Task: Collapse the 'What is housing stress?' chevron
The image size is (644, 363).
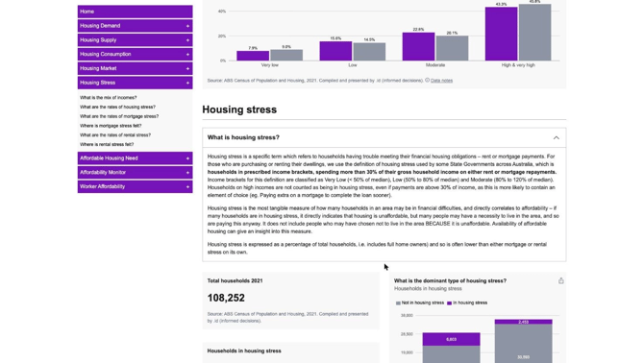Action: [557, 138]
